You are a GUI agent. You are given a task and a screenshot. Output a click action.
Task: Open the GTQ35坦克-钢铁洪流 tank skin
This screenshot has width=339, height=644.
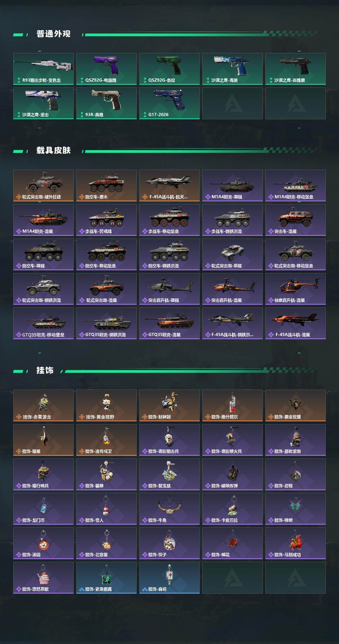[x=106, y=323]
